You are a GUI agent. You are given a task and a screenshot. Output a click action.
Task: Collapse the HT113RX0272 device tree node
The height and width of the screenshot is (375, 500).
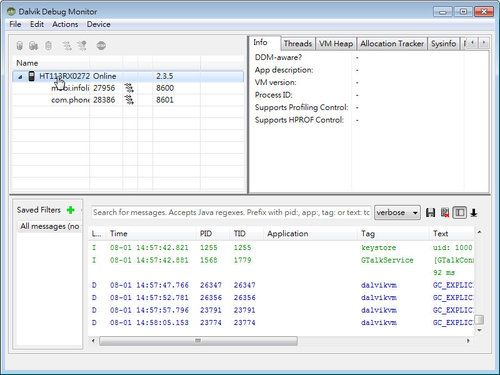tap(20, 77)
